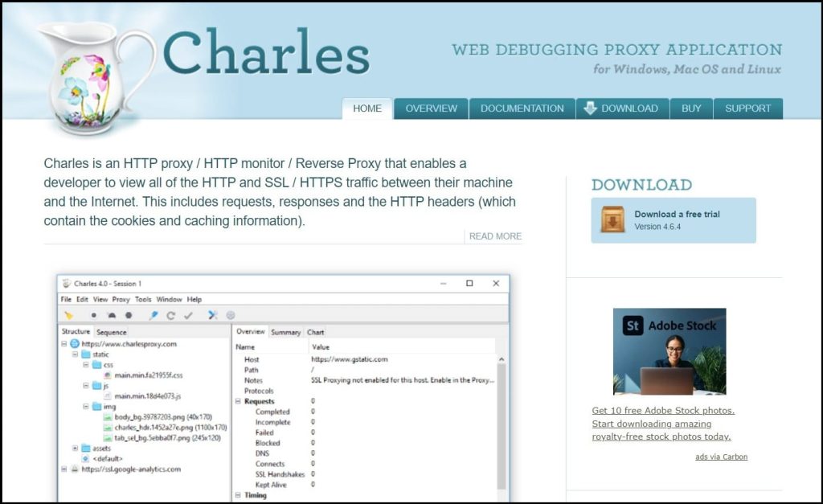The height and width of the screenshot is (504, 823).
Task: Click image icon beside body_bg.39787203.png
Action: [x=108, y=417]
